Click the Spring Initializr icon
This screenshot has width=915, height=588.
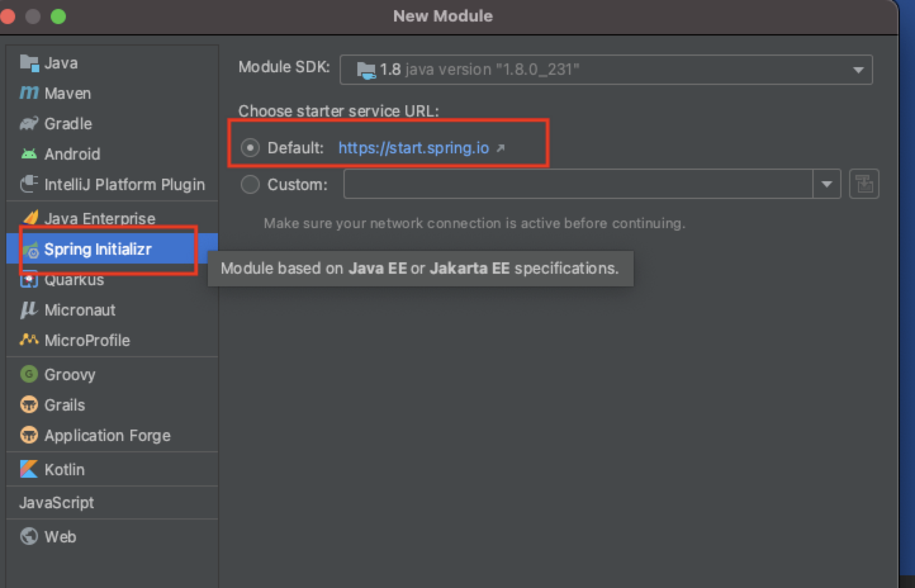(x=30, y=250)
